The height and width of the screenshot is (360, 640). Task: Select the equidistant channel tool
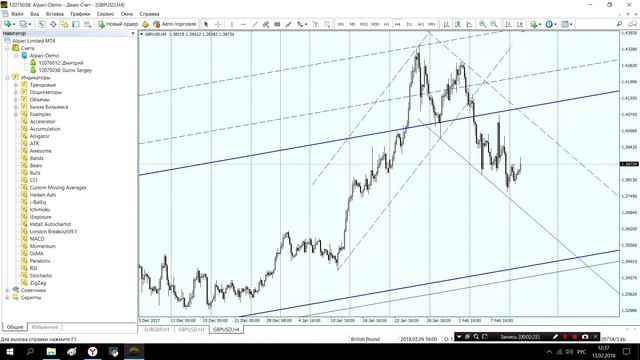pyautogui.click(x=266, y=24)
